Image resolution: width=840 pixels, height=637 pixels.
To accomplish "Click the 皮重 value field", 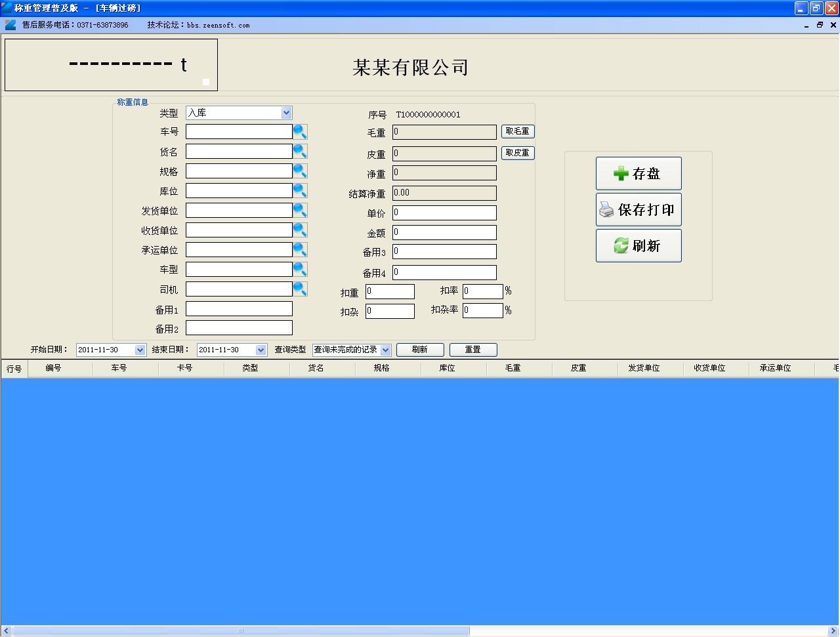I will point(444,154).
